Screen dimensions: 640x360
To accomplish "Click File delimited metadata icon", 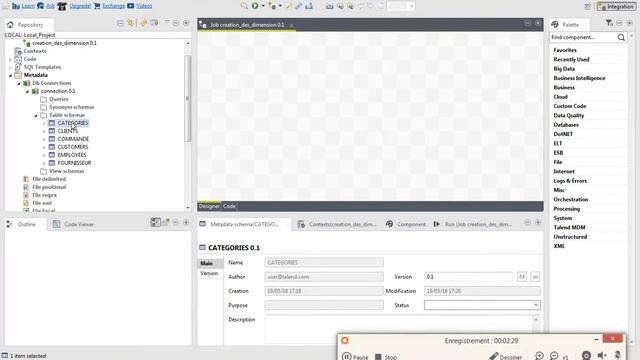I will point(26,179).
